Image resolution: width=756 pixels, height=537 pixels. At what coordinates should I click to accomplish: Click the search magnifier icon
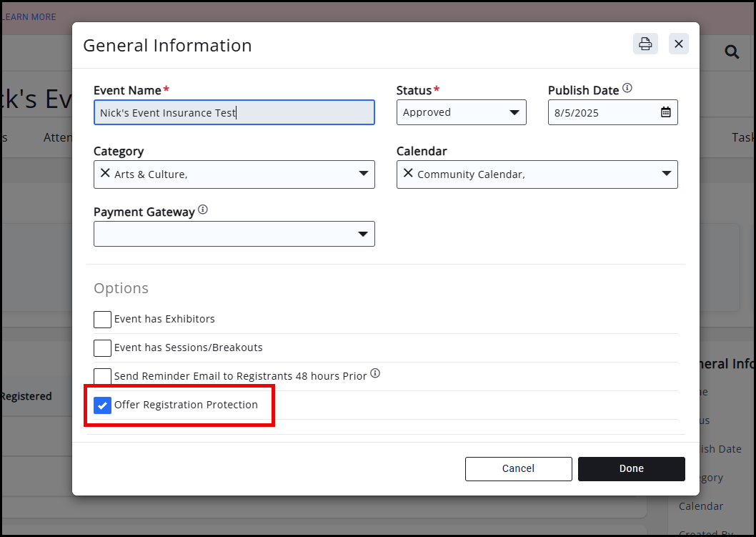(x=732, y=52)
